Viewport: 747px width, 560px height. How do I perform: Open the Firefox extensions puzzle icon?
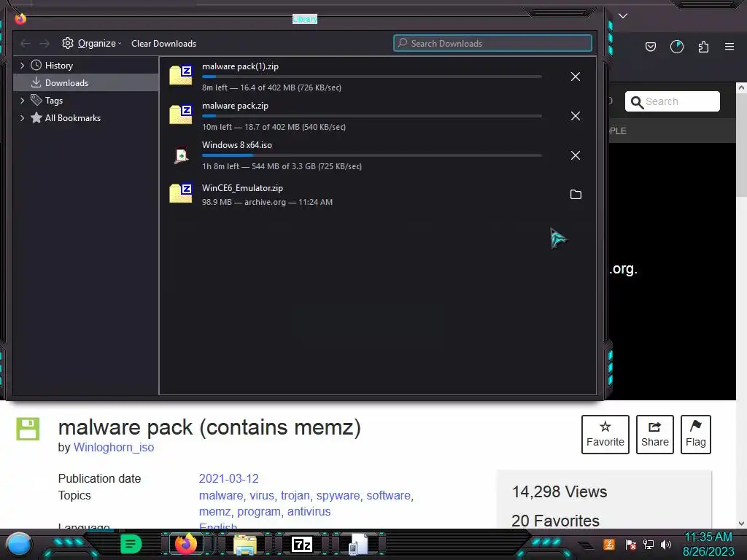click(704, 47)
